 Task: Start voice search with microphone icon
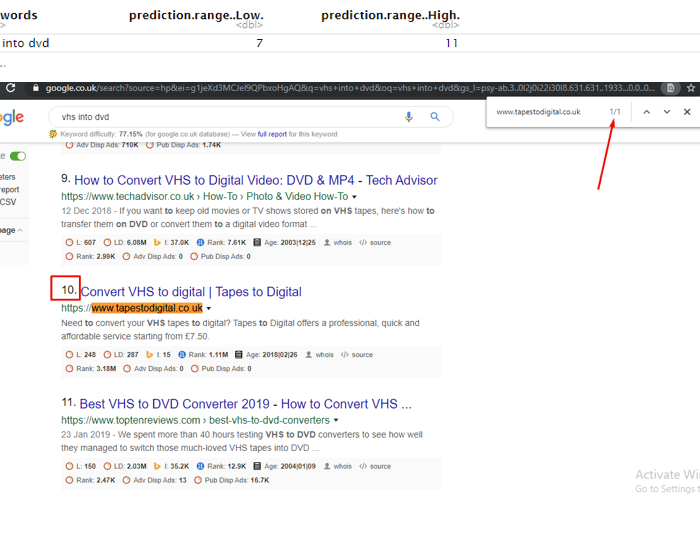coord(408,117)
